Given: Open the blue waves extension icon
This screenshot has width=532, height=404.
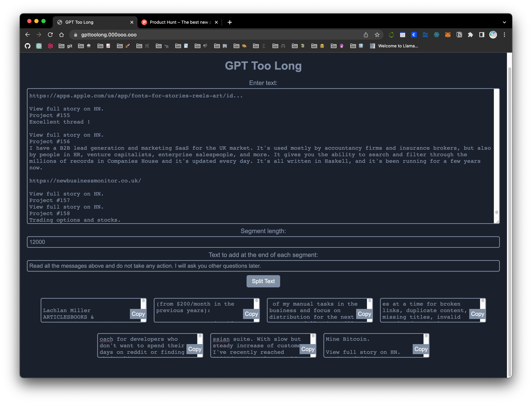Looking at the screenshot, I should point(425,35).
